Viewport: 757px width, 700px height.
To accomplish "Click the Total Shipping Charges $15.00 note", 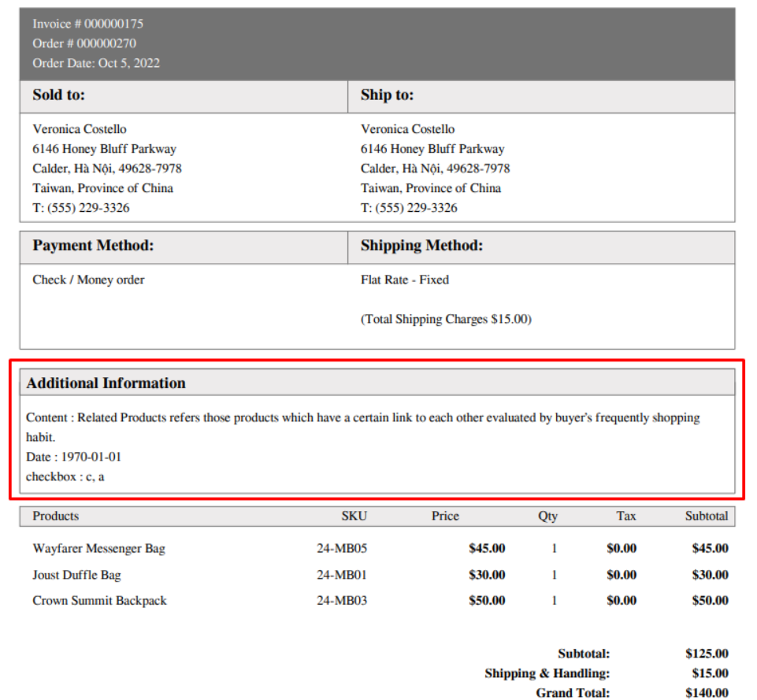I will click(x=446, y=320).
